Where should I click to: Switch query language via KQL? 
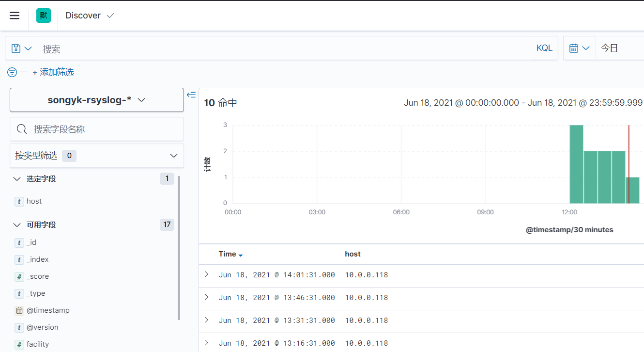click(544, 48)
